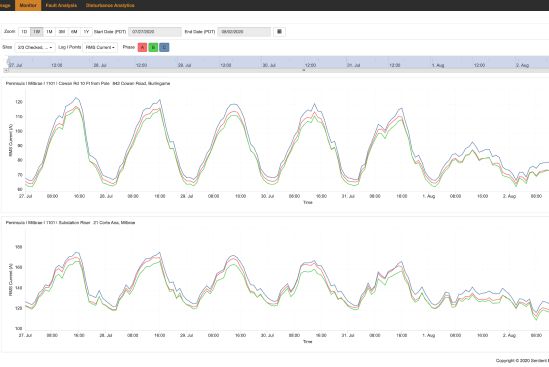Open the Disturbance Analytics tab
Image resolution: width=549 pixels, height=367 pixels.
tap(110, 5)
